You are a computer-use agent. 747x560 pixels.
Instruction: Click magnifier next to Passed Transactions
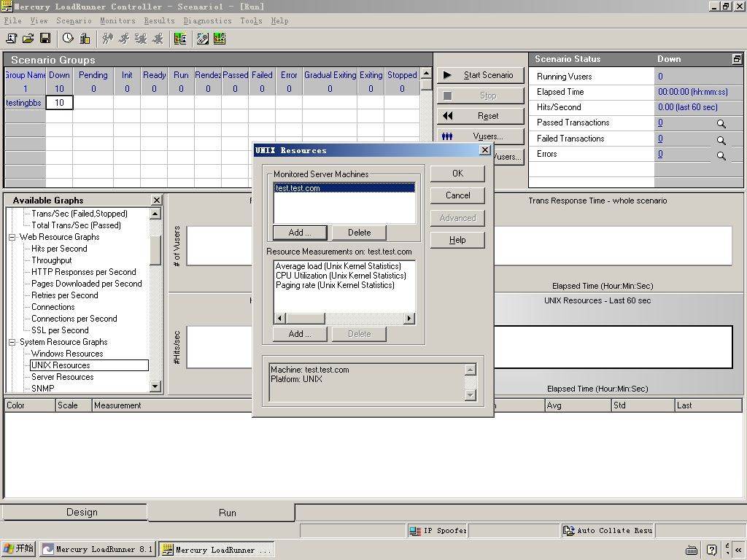pyautogui.click(x=721, y=124)
